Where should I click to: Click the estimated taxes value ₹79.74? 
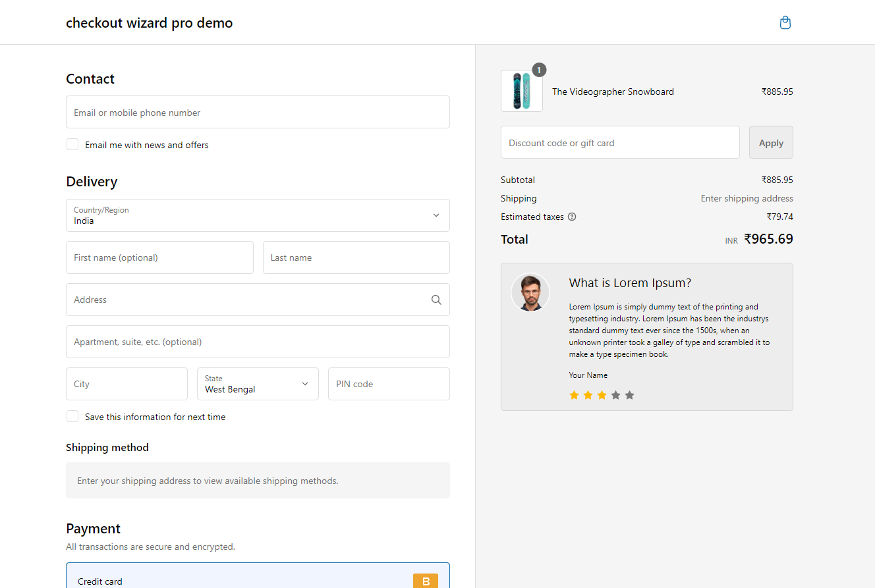779,217
